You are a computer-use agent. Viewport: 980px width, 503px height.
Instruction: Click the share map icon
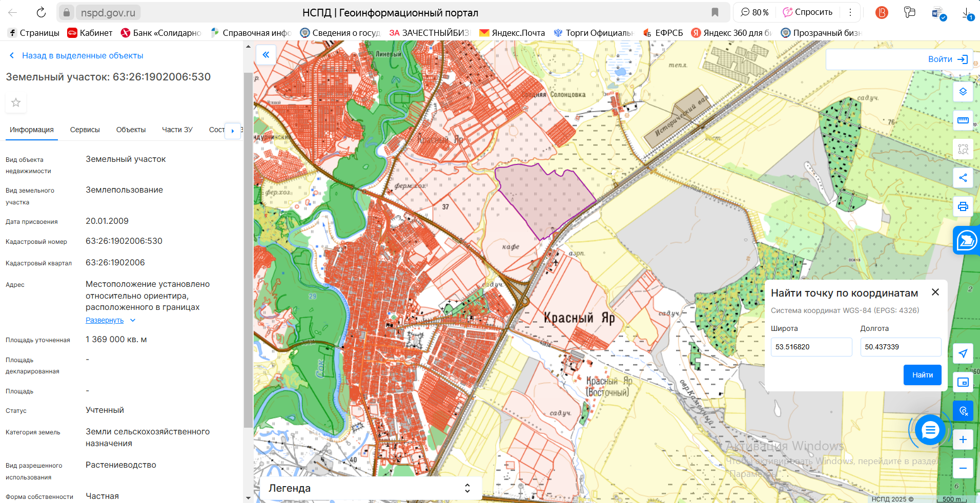tap(963, 178)
